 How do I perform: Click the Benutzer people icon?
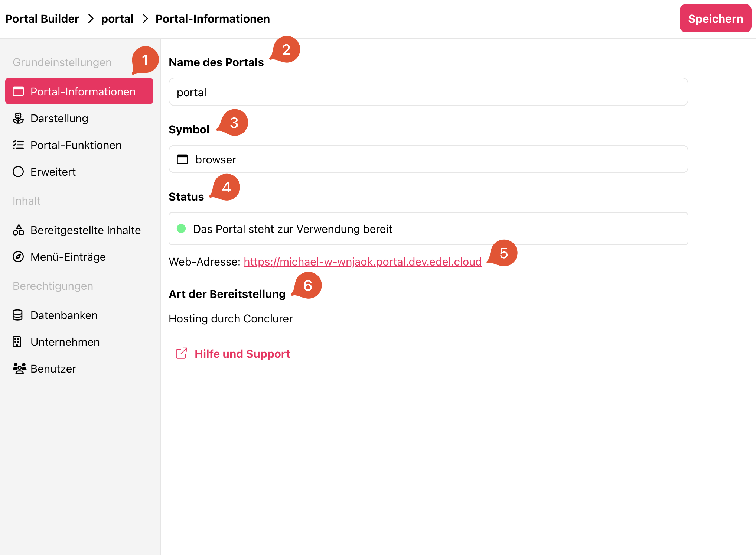click(19, 369)
